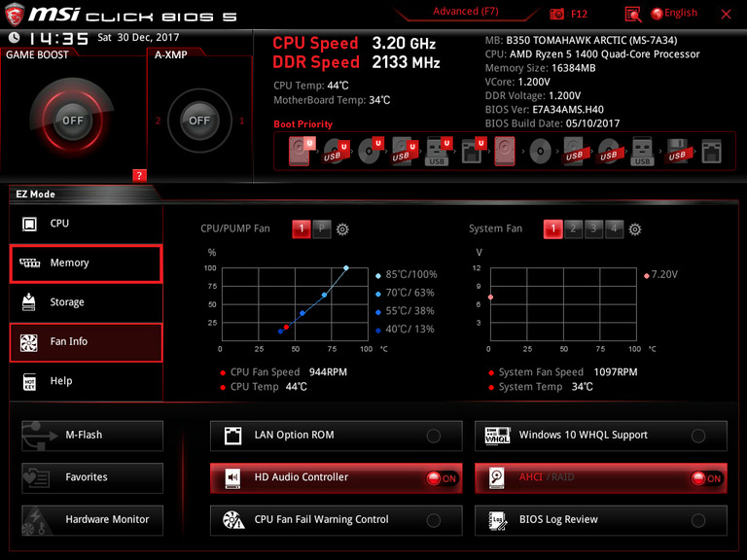Select the optical disc boot icon without USB label
This screenshot has width=747, height=560.
point(540,152)
